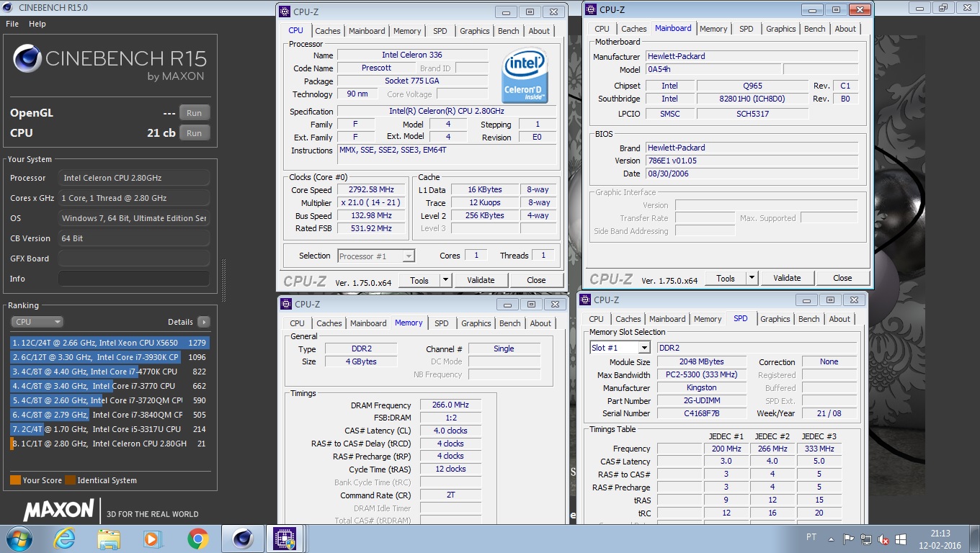The image size is (980, 553).
Task: Click Validate in the CPU window
Action: [481, 280]
